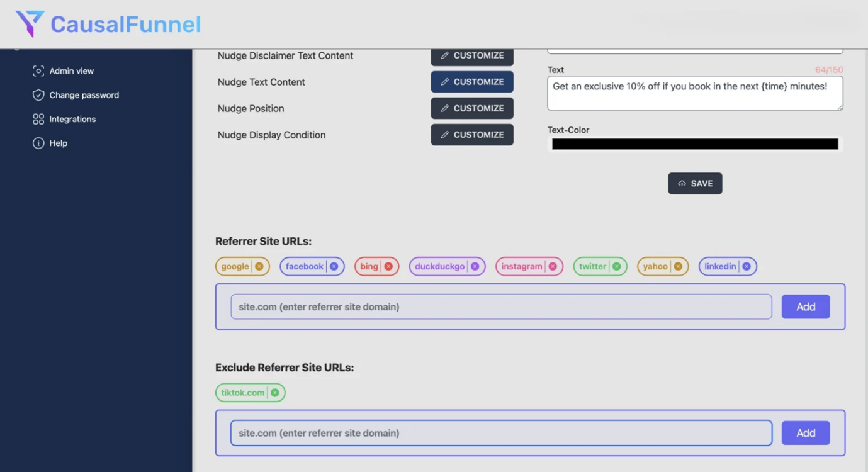
Task: Click the Help info icon
Action: (38, 143)
